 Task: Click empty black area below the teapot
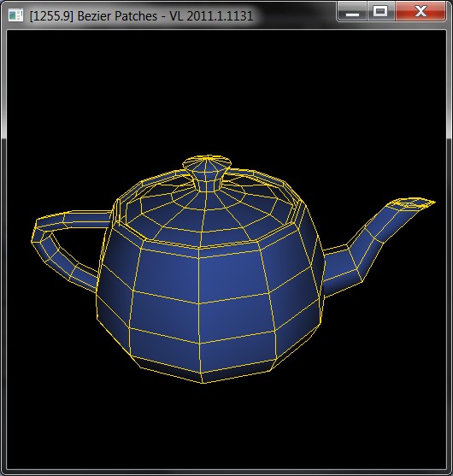[226, 425]
